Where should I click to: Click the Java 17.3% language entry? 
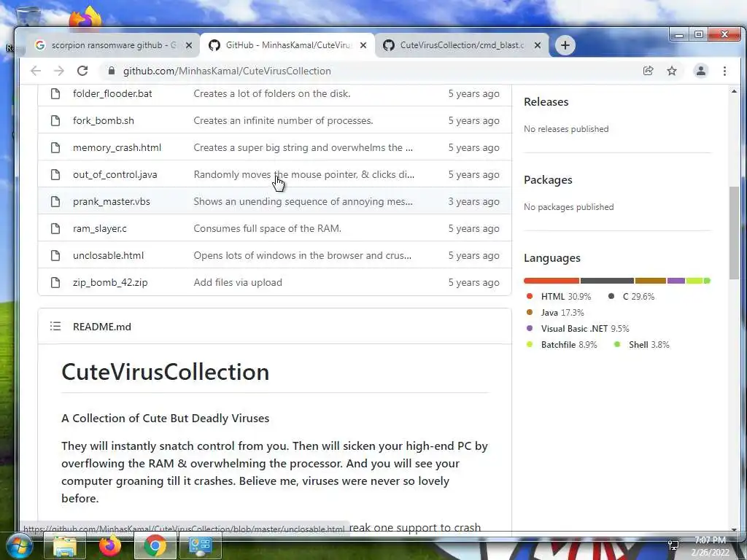(x=555, y=313)
